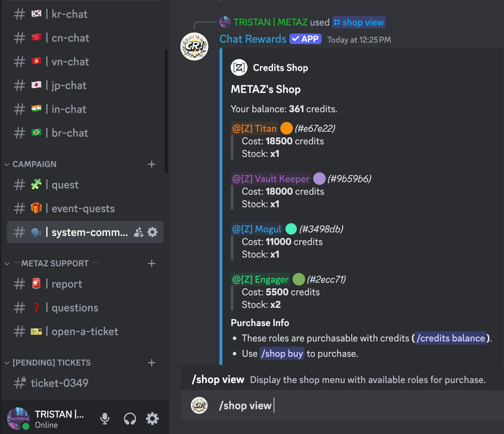Image resolution: width=504 pixels, height=434 pixels.
Task: Open channel settings gear for system-comm channel
Action: coord(152,232)
